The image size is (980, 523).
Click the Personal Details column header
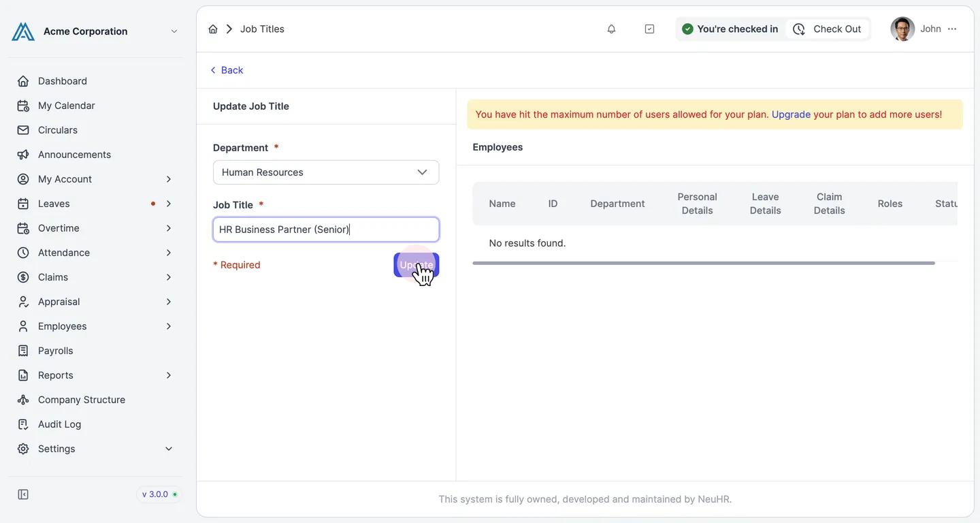[x=697, y=204]
